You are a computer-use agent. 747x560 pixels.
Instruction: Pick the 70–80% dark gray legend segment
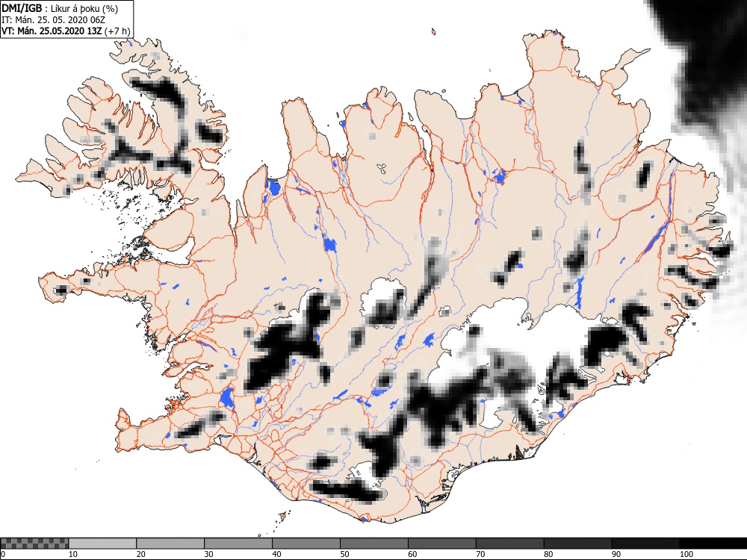(x=509, y=544)
